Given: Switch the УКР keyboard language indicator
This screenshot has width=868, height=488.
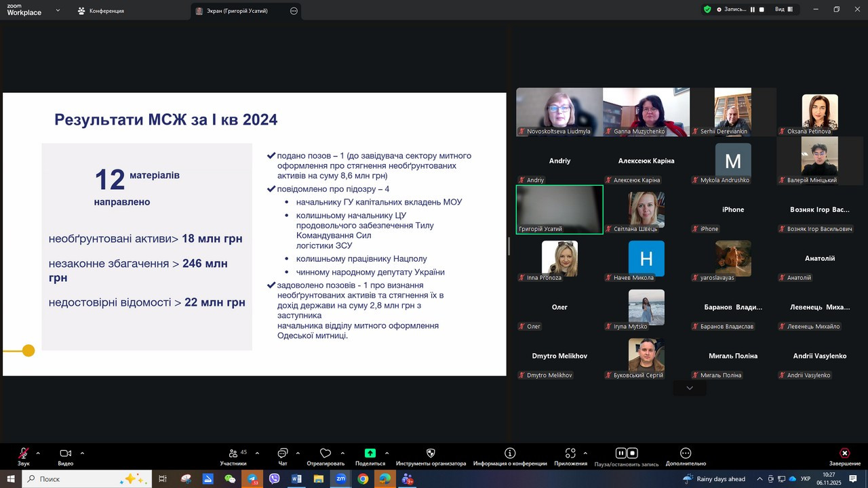Looking at the screenshot, I should 806,479.
